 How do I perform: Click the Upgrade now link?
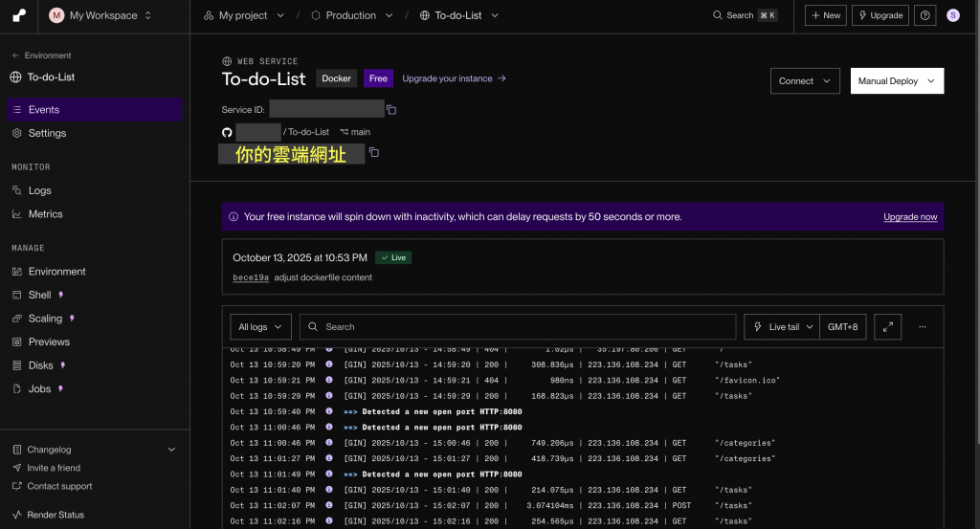pyautogui.click(x=910, y=217)
